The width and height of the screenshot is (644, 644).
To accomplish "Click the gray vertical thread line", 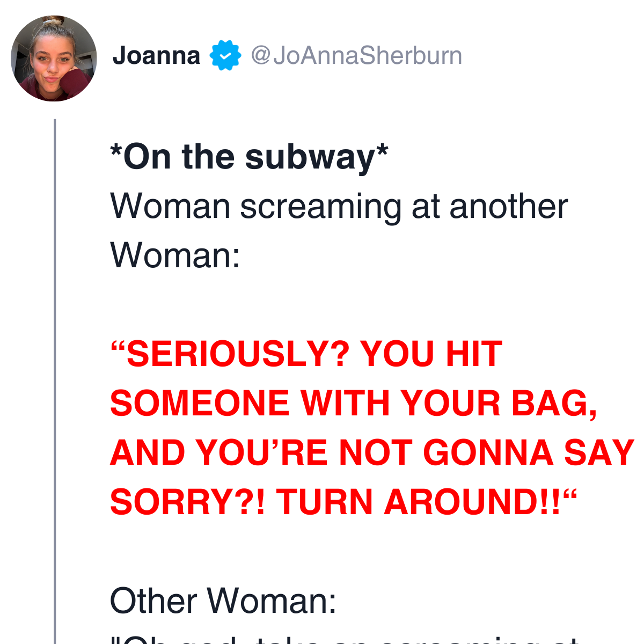I will click(55, 381).
